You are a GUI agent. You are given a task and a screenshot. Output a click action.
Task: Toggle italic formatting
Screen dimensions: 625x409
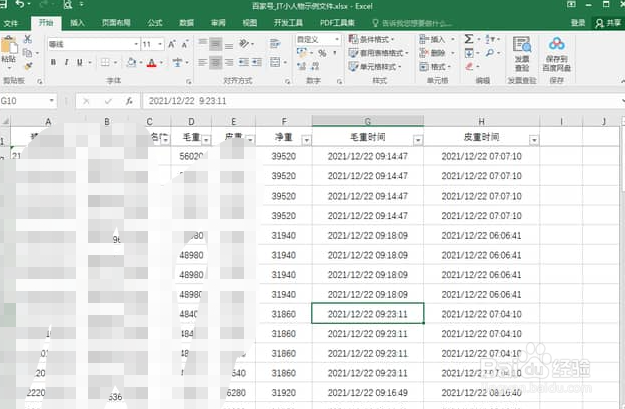66,62
